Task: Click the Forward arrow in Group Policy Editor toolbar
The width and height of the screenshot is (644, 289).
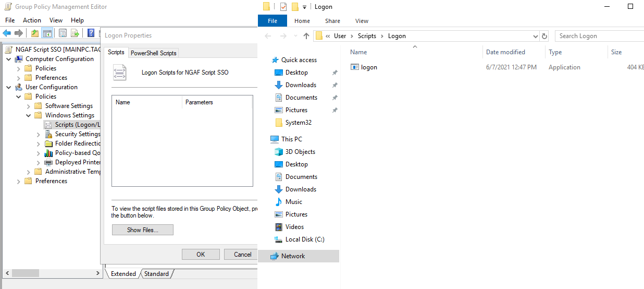Action: pos(19,33)
